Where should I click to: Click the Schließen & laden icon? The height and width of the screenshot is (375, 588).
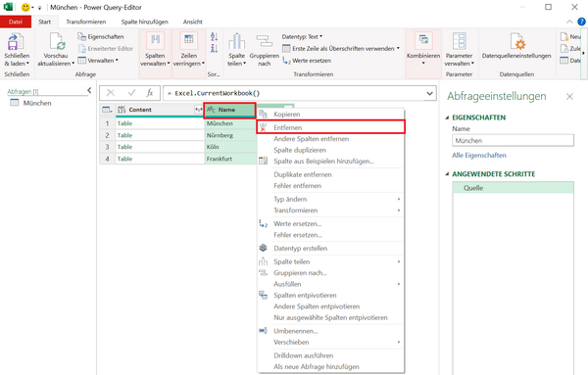click(x=16, y=42)
